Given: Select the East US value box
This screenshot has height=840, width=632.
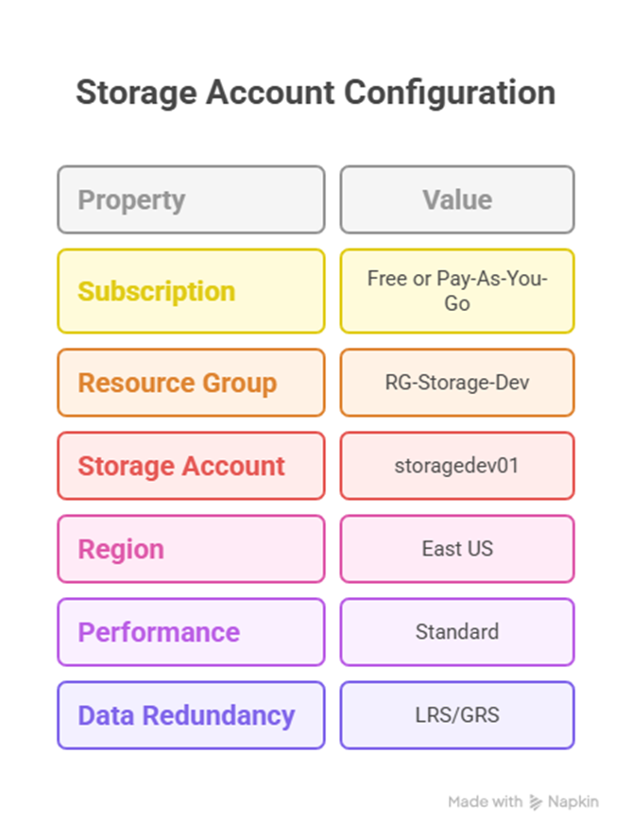Looking at the screenshot, I should click(x=457, y=549).
